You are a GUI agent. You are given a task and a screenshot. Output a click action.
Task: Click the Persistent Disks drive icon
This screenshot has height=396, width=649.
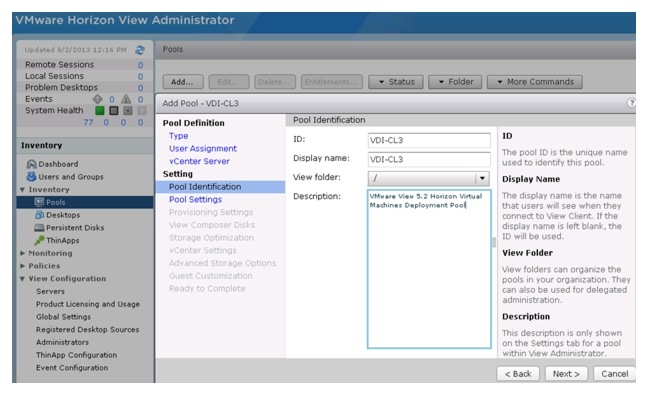click(39, 228)
